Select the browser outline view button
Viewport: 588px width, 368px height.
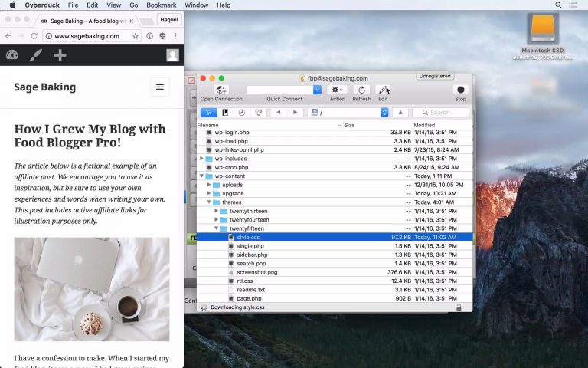point(209,112)
